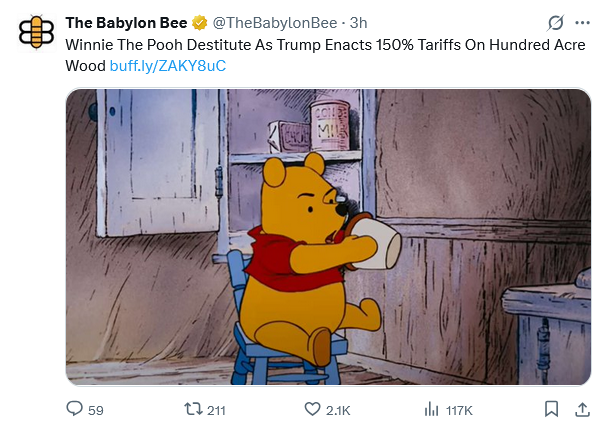This screenshot has height=431, width=609.
Task: Click the Grok slashed-circle icon
Action: [555, 23]
